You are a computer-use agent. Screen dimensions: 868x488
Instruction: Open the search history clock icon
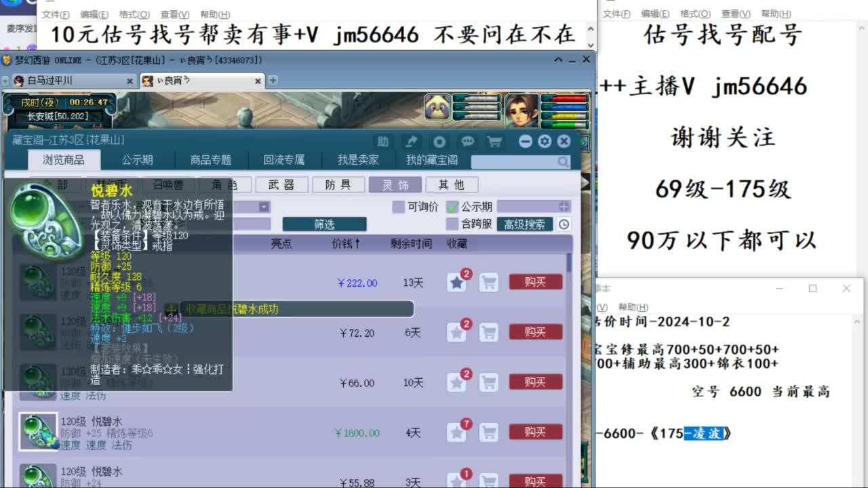(564, 224)
